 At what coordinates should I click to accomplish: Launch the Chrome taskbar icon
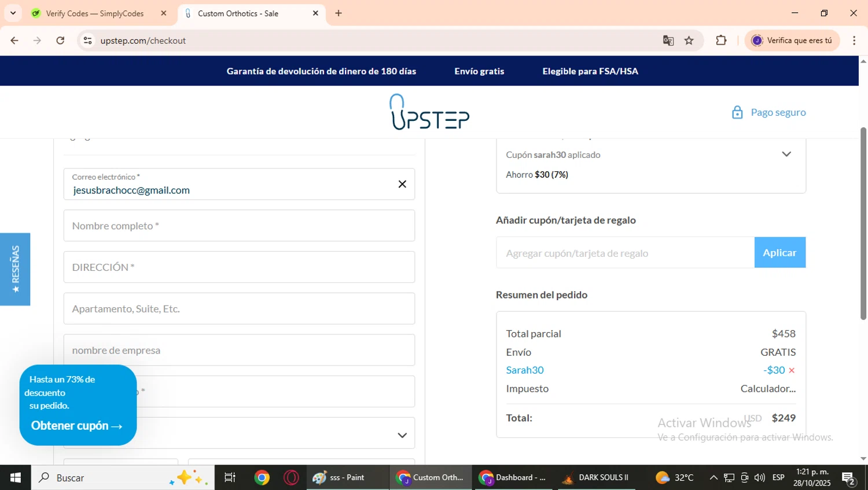pyautogui.click(x=262, y=477)
